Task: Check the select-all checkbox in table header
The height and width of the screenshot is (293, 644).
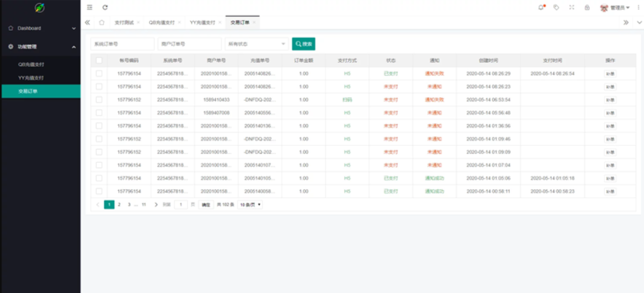Action: click(99, 60)
